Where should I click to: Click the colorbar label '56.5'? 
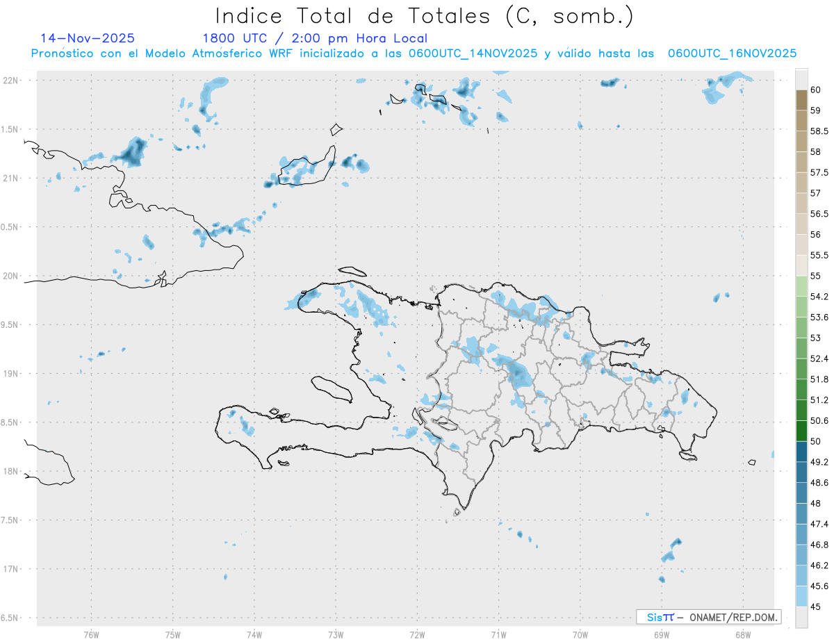[x=819, y=213]
